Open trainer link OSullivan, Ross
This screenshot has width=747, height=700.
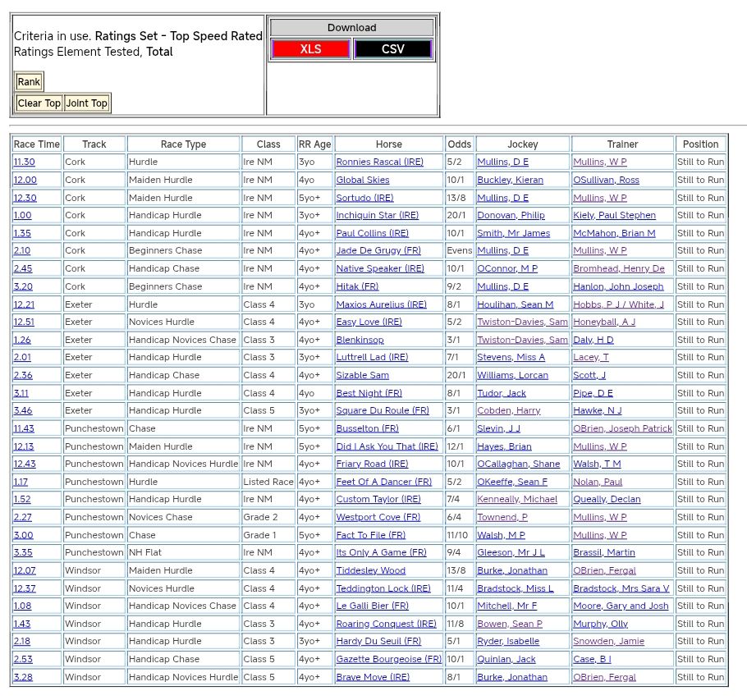606,181
